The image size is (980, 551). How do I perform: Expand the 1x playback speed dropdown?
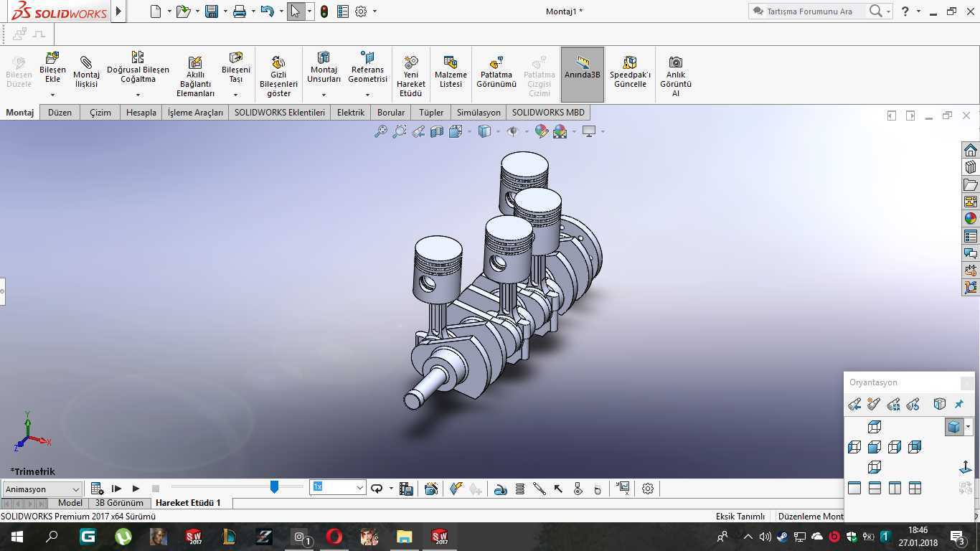pos(359,488)
